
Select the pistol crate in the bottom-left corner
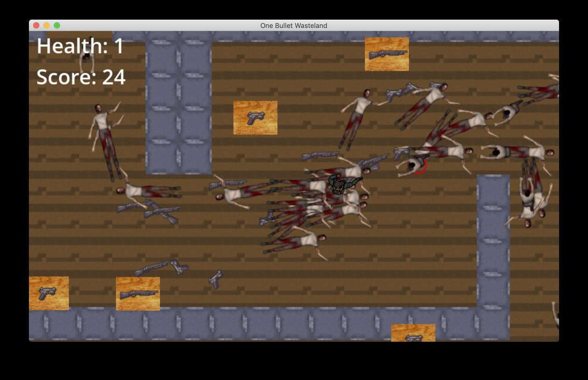49,293
